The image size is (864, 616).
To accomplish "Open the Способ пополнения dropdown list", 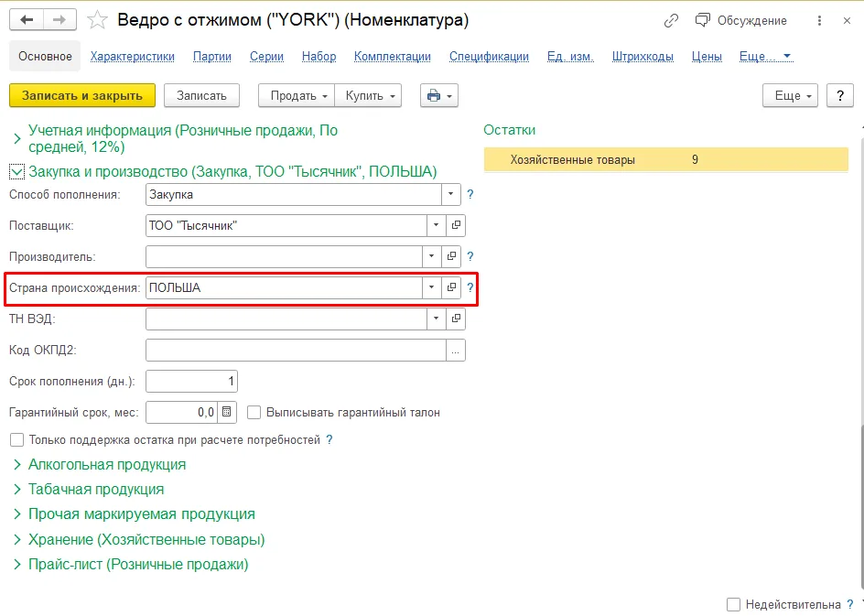I will coord(450,194).
